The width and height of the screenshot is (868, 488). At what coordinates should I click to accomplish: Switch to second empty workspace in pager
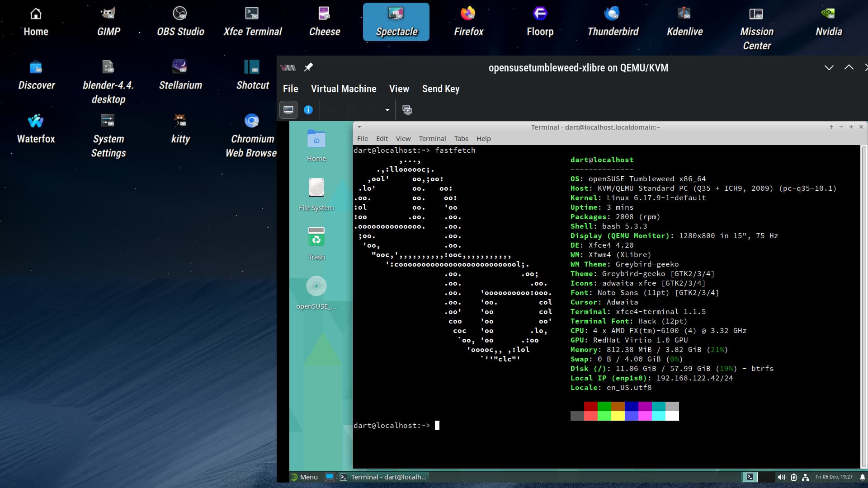tap(766, 477)
